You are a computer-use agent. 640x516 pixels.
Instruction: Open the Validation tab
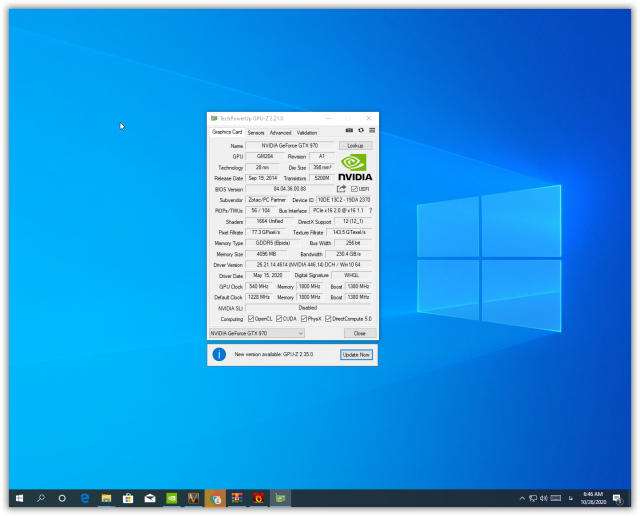307,132
